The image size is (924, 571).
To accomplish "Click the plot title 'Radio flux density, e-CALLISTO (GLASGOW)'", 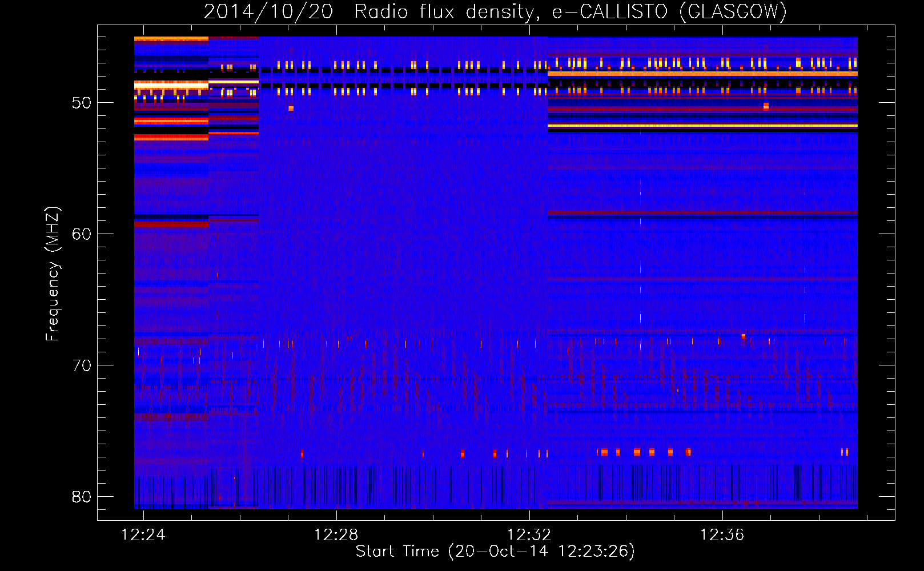I will (570, 12).
